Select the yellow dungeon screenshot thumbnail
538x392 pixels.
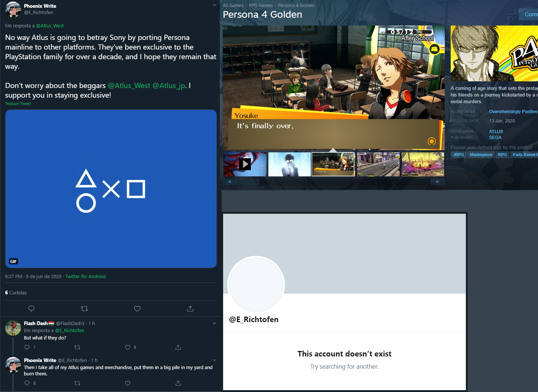423,164
